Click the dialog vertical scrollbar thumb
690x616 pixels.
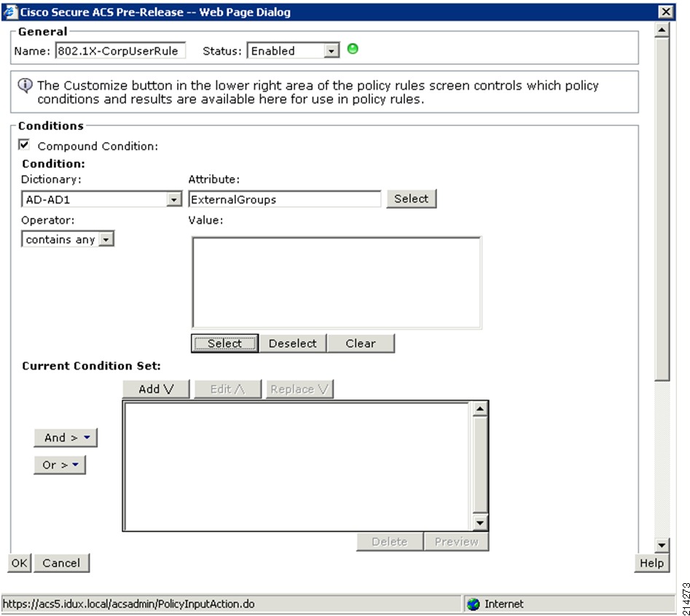pyautogui.click(x=662, y=209)
